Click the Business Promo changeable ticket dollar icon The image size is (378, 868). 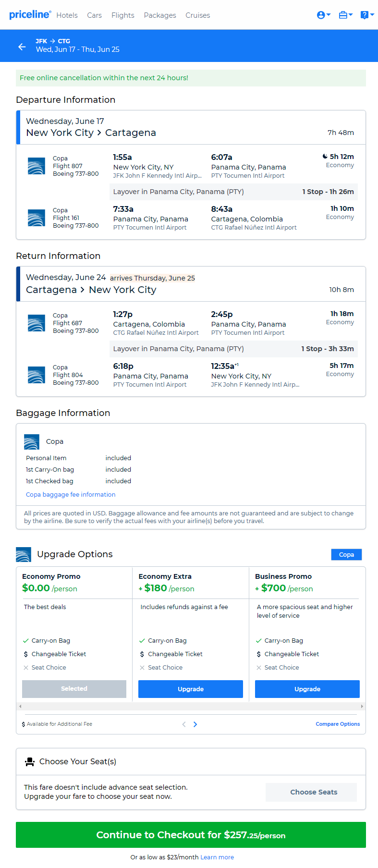(259, 654)
